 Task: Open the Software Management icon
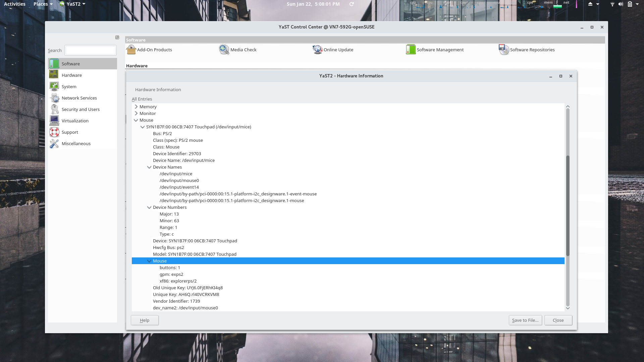click(x=411, y=50)
